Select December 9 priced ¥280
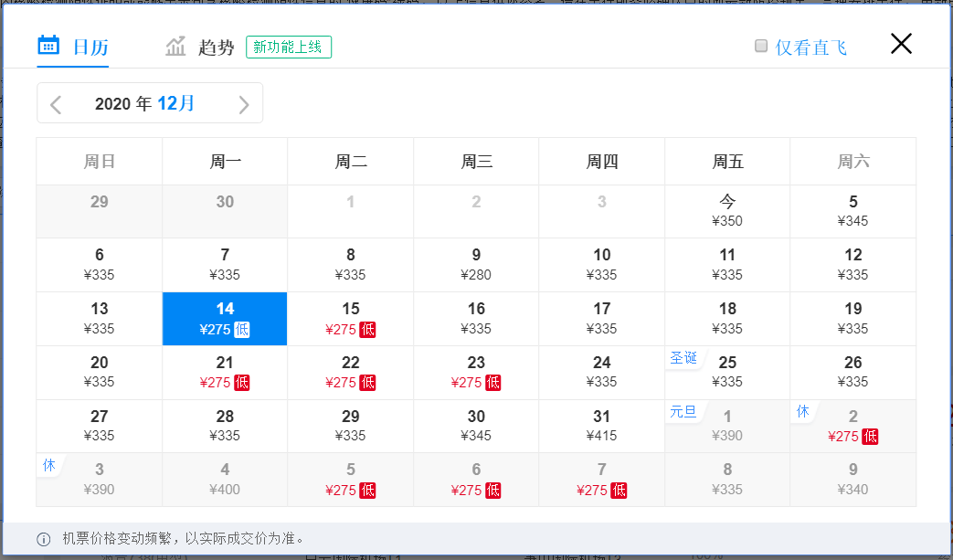Image resolution: width=953 pixels, height=560 pixels. tap(476, 265)
